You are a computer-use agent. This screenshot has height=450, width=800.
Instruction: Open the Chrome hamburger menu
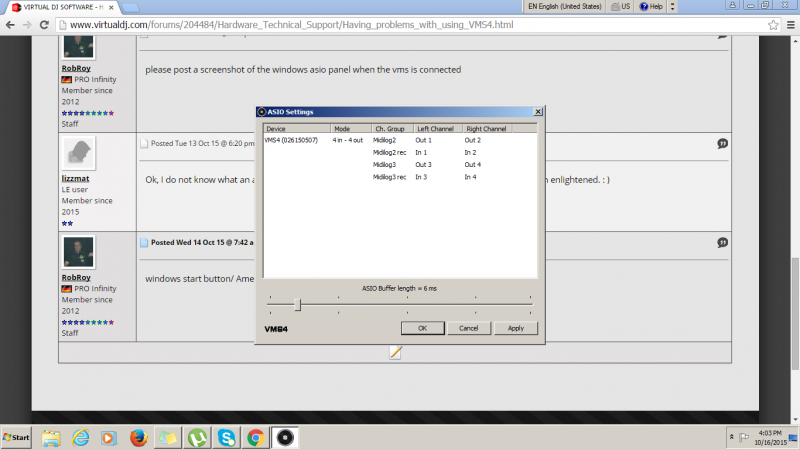coord(791,24)
